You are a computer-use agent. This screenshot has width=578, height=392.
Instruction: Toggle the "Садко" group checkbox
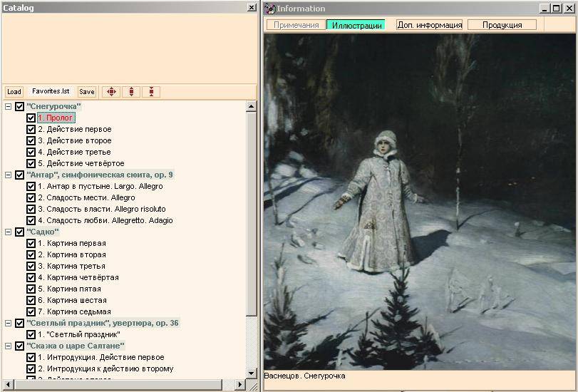pyautogui.click(x=19, y=232)
